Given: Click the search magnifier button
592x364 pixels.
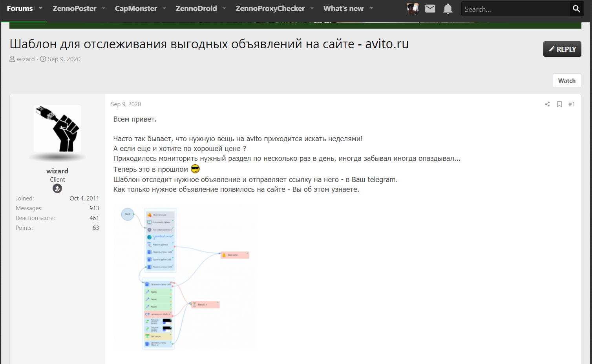Looking at the screenshot, I should pos(576,9).
